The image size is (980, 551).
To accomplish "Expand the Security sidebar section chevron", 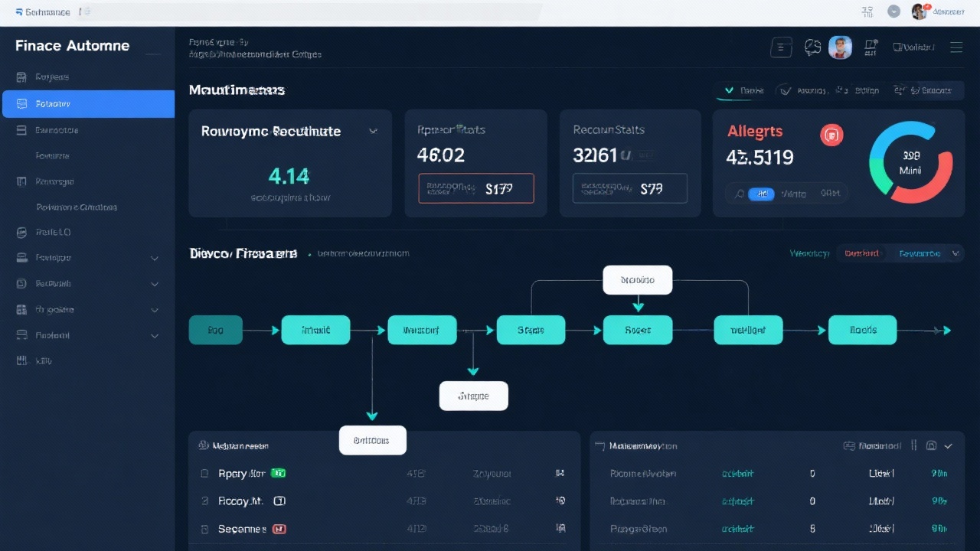I will tap(155, 283).
